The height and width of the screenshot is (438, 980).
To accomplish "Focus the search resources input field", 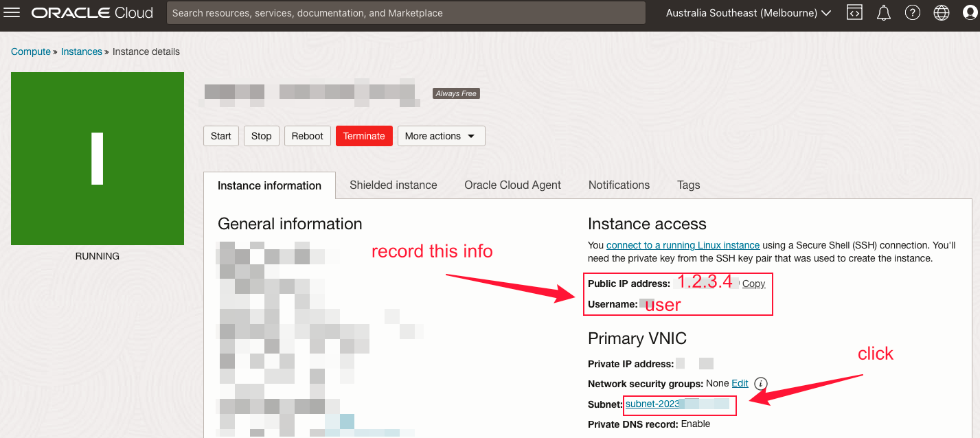I will (405, 13).
